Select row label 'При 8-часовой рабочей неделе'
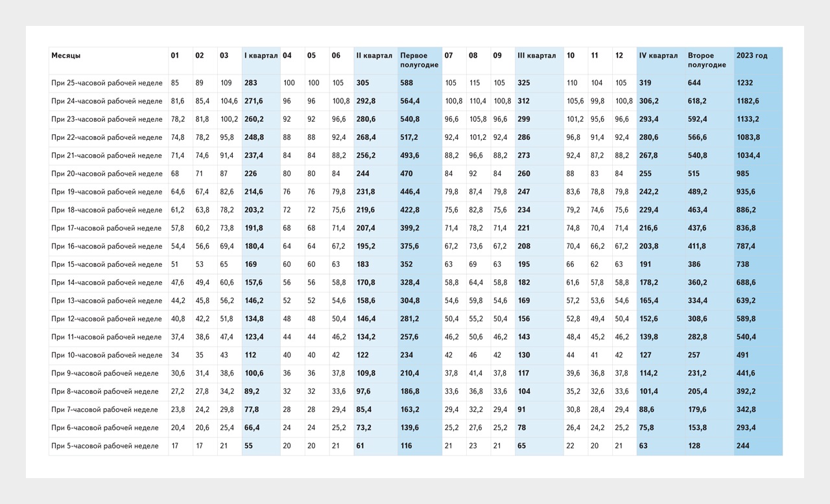Viewport: 830px width, 504px height. pyautogui.click(x=105, y=391)
